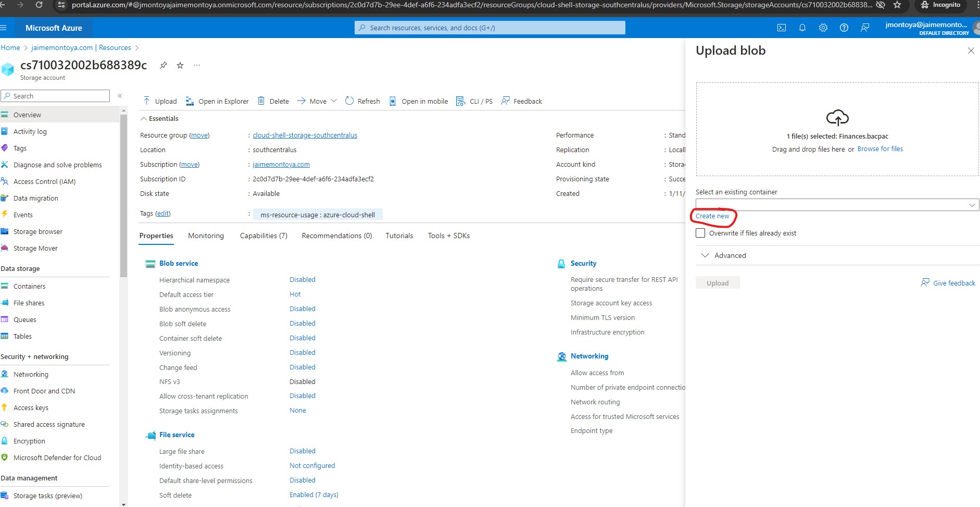Viewport: 980px width, 507px height.
Task: Open the help question mark icon
Action: point(844,28)
